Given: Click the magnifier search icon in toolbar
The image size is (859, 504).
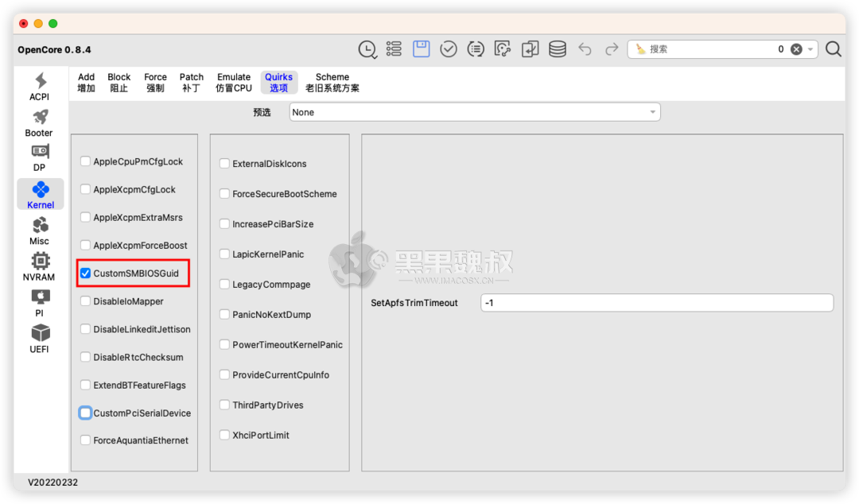Looking at the screenshot, I should coord(833,48).
